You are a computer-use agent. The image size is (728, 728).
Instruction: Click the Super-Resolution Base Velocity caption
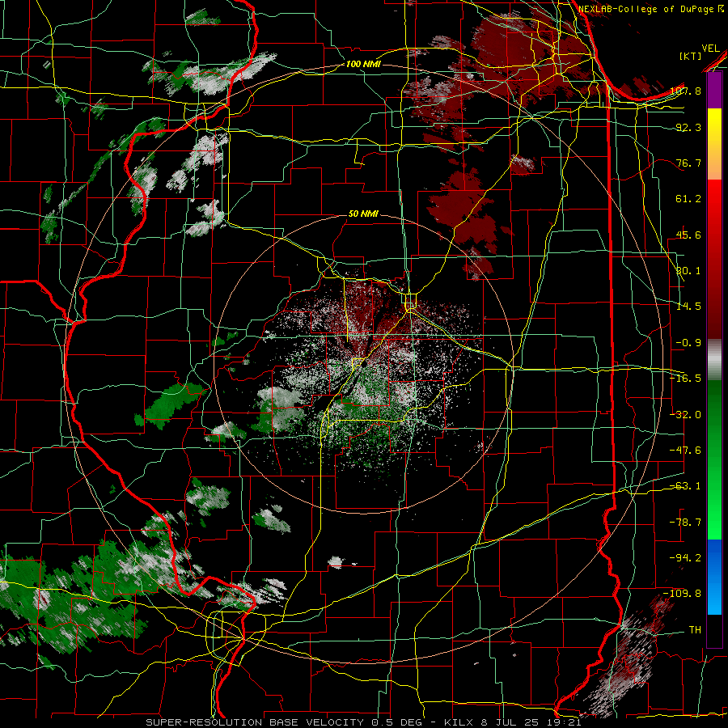(363, 722)
